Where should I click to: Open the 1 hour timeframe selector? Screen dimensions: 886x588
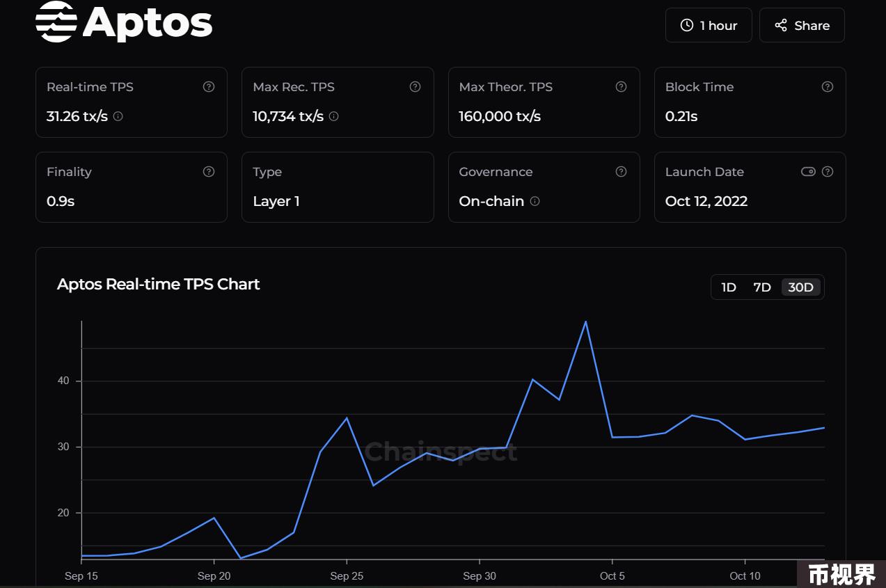pyautogui.click(x=709, y=25)
